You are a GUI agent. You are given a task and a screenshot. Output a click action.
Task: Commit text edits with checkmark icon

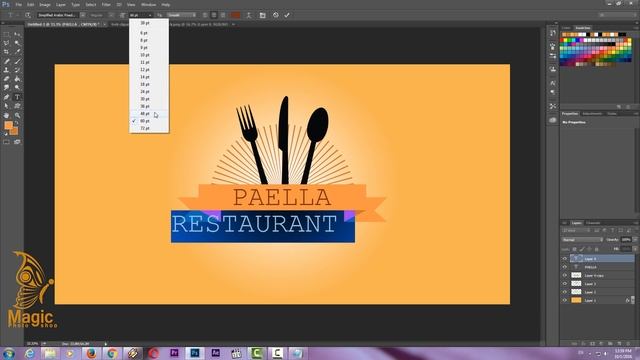287,15
